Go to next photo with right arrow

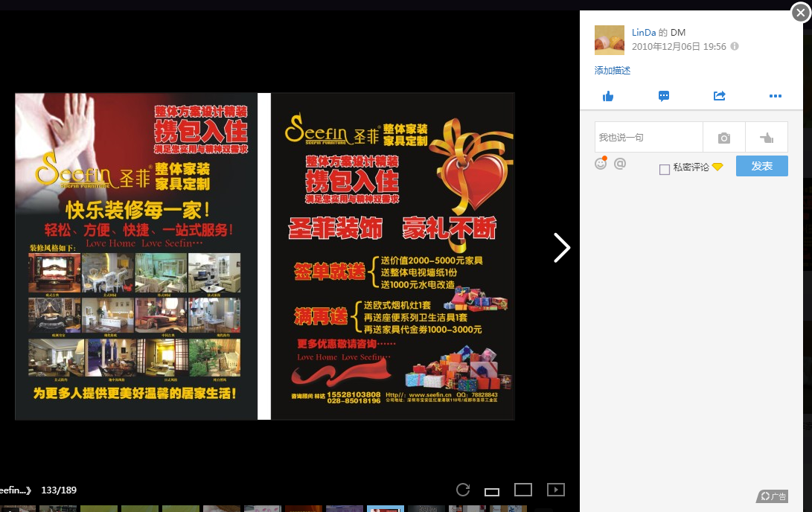click(562, 248)
